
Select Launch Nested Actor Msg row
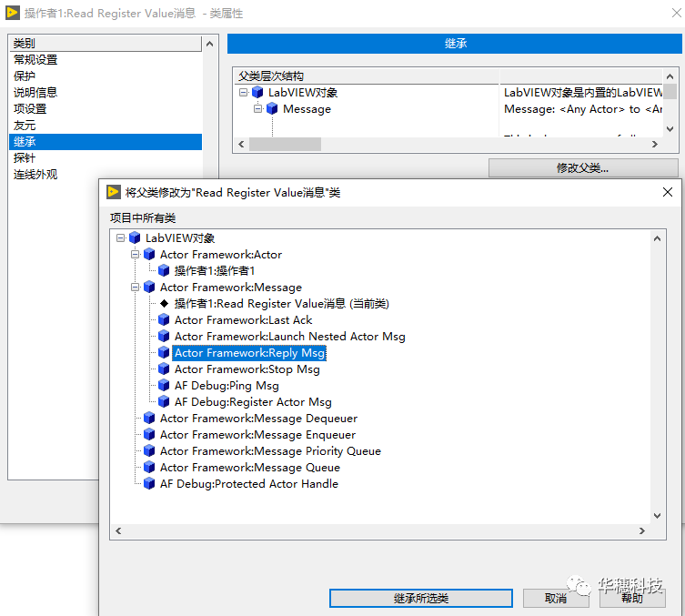tap(289, 337)
